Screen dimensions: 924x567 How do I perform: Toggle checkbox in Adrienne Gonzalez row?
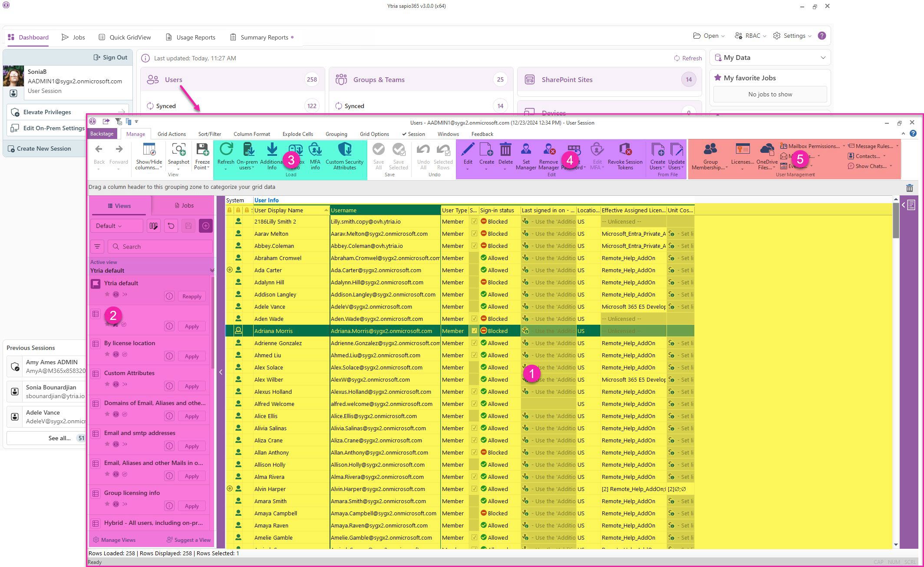[x=474, y=343]
